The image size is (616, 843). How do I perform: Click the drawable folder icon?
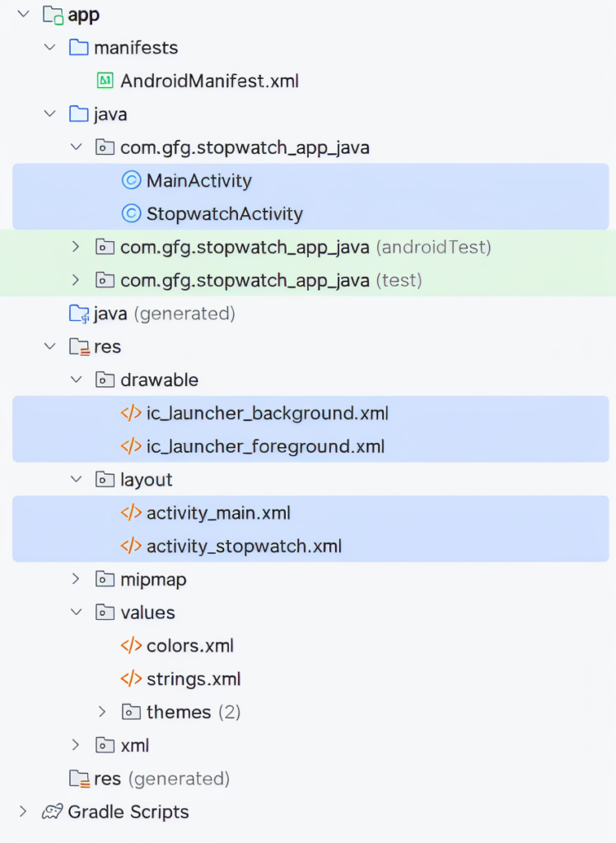tap(105, 380)
